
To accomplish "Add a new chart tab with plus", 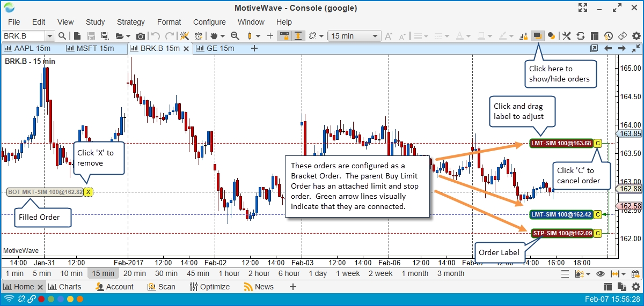I will [x=254, y=48].
